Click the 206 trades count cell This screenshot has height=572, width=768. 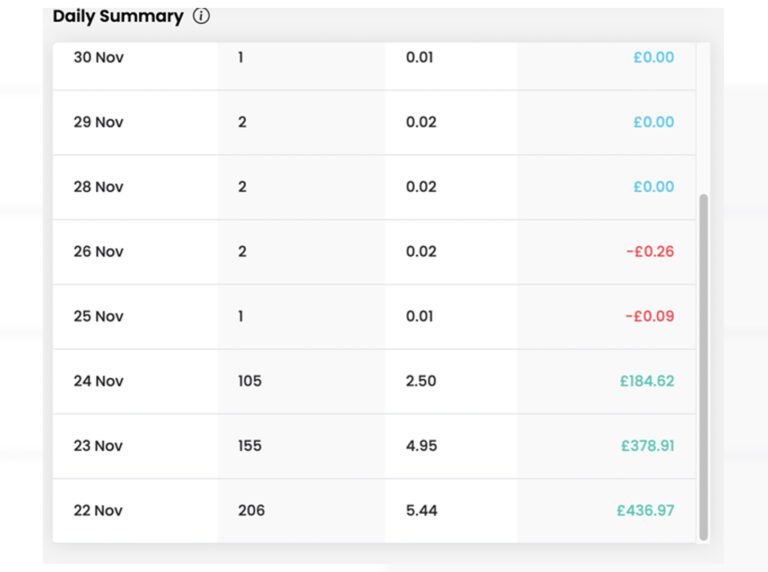(x=251, y=510)
